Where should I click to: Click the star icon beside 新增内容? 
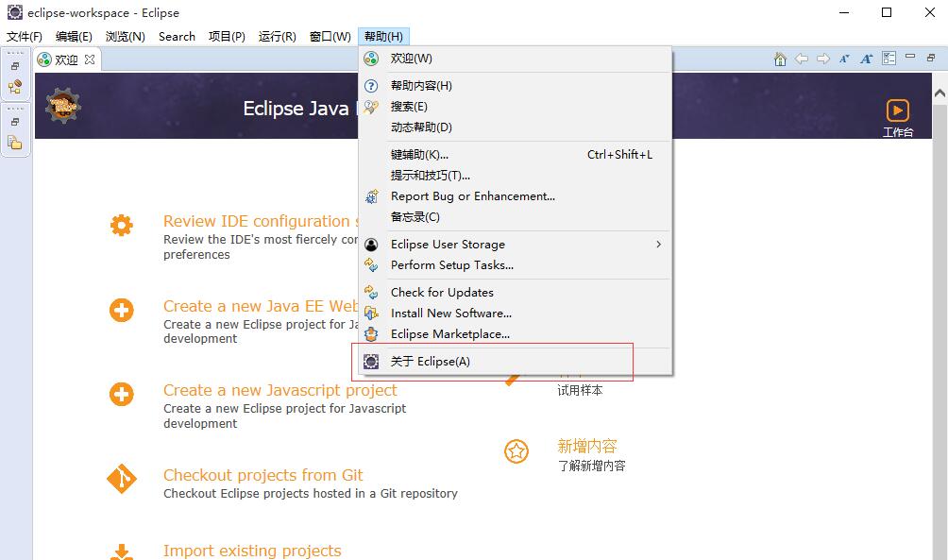[516, 451]
